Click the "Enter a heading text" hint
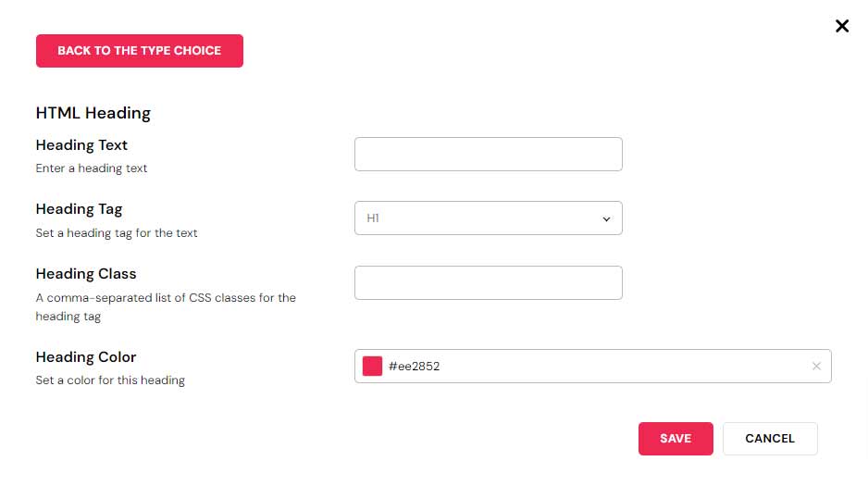The width and height of the screenshot is (868, 486). click(92, 168)
